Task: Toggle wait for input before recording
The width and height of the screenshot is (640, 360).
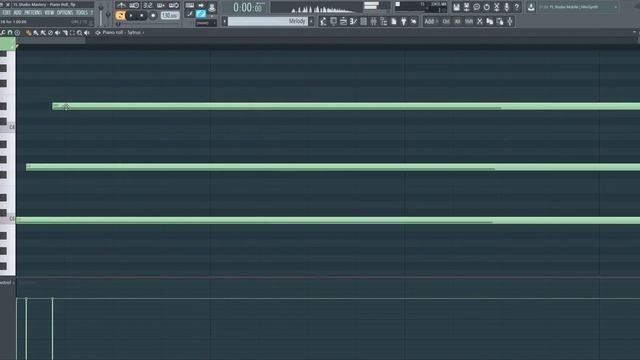Action: [x=134, y=5]
